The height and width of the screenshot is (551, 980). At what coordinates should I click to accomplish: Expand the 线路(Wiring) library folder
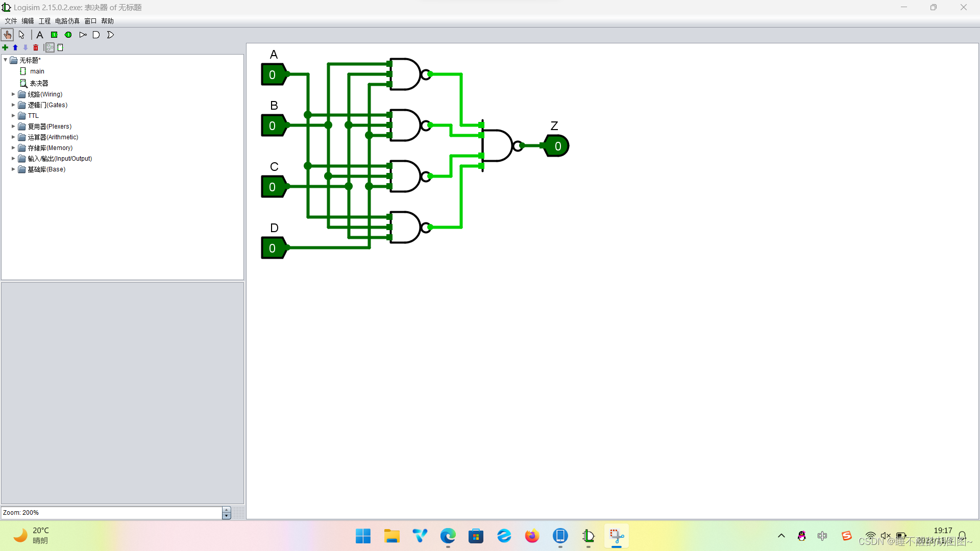coord(13,94)
